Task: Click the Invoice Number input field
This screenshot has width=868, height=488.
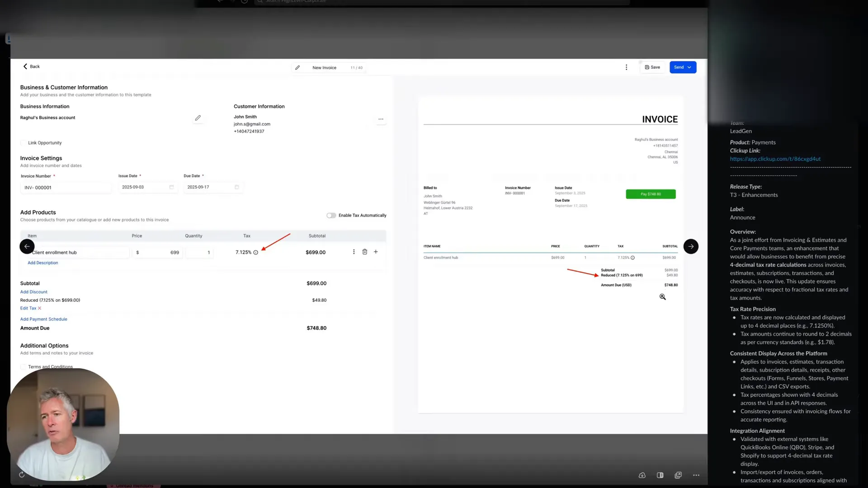Action: click(66, 188)
